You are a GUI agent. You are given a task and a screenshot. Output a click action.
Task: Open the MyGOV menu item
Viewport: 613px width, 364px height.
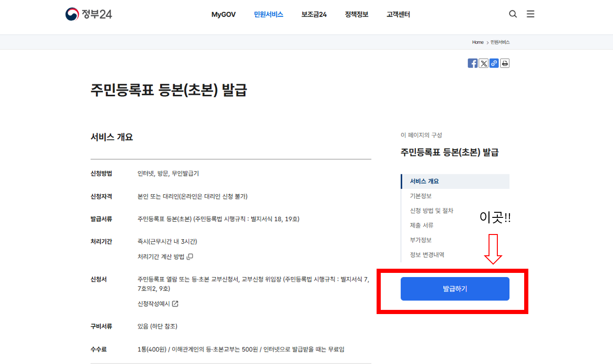[223, 14]
